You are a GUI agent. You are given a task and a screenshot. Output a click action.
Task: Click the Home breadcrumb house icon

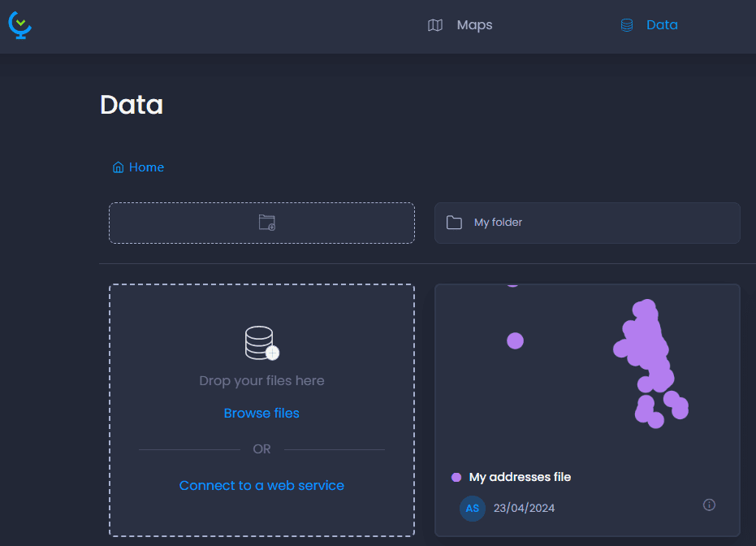coord(118,167)
